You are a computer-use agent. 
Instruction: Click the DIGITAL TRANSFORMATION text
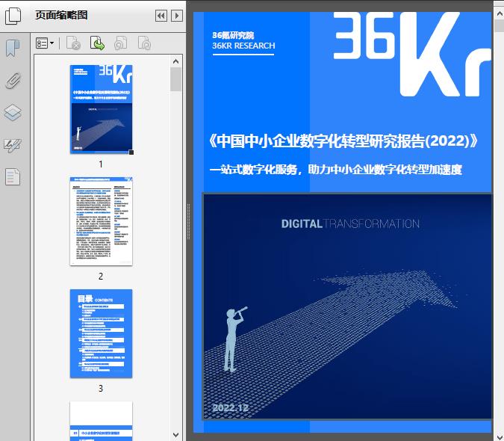tap(350, 223)
